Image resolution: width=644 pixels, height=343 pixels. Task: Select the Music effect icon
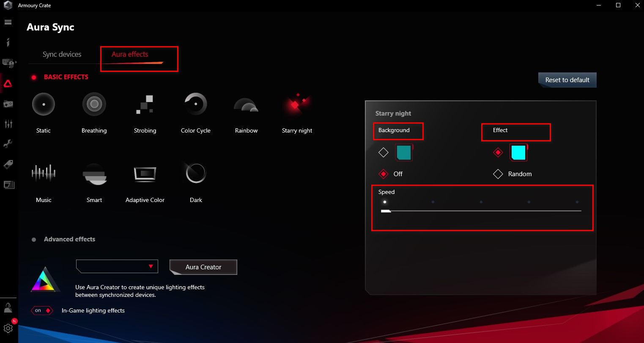pos(44,173)
